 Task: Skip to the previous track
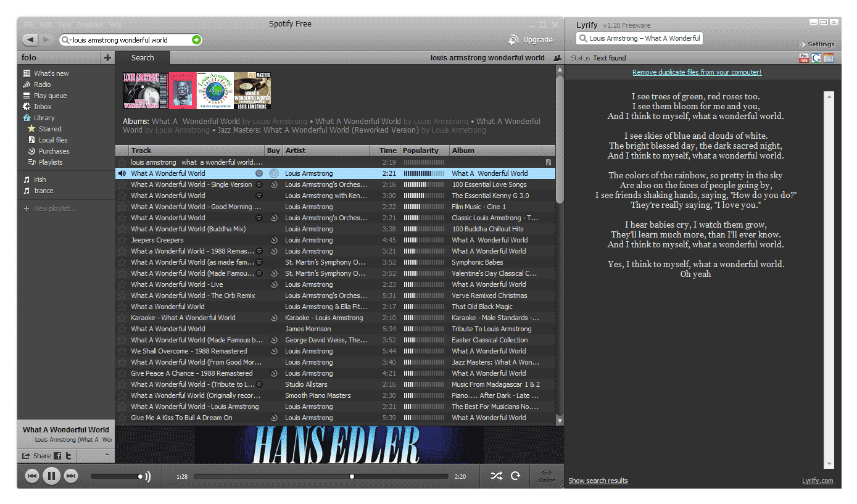32,476
